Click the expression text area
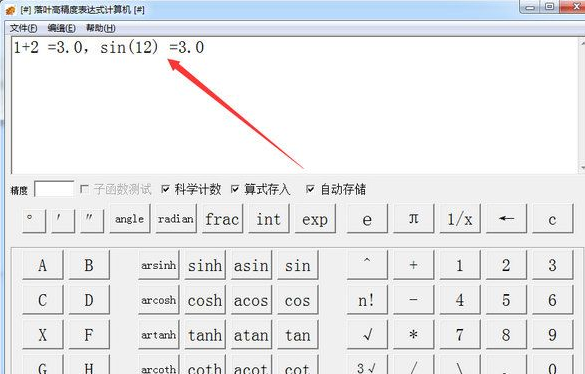Screen dimensions: 585x374 tap(295, 105)
